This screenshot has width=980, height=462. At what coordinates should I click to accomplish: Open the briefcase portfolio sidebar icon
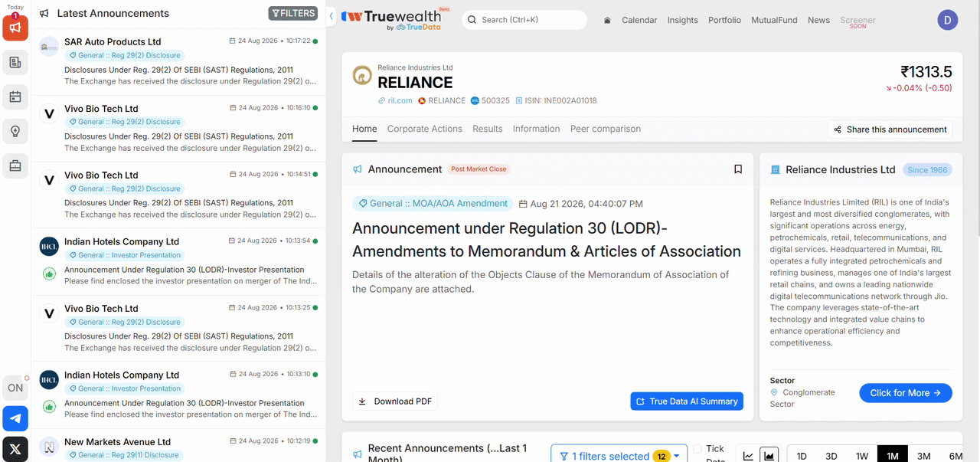(15, 165)
